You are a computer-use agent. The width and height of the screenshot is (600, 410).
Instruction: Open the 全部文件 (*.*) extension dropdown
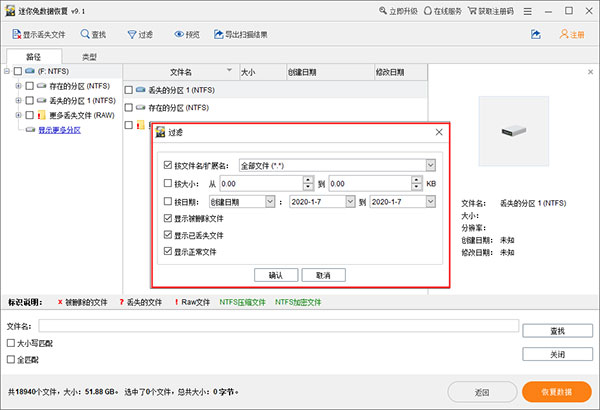click(430, 165)
